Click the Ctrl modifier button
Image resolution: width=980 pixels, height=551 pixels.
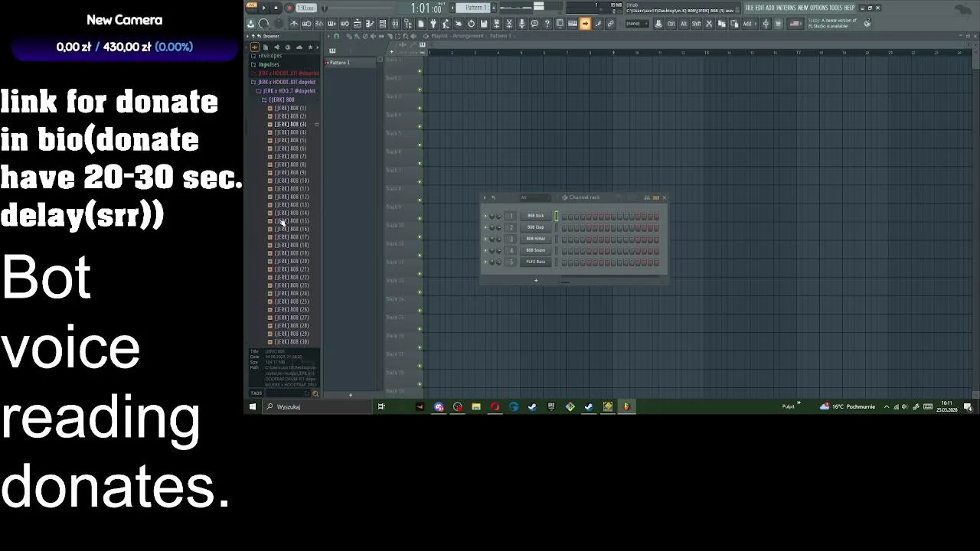pyautogui.click(x=671, y=24)
